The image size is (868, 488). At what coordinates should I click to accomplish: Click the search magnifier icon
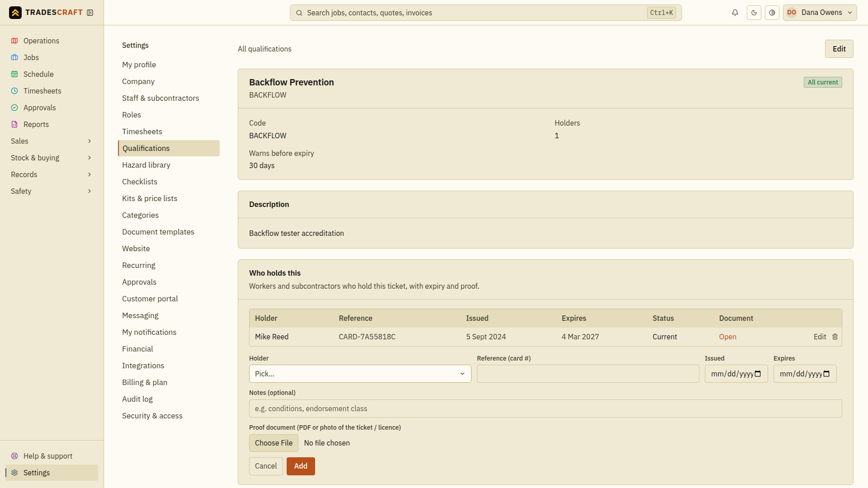(x=299, y=13)
